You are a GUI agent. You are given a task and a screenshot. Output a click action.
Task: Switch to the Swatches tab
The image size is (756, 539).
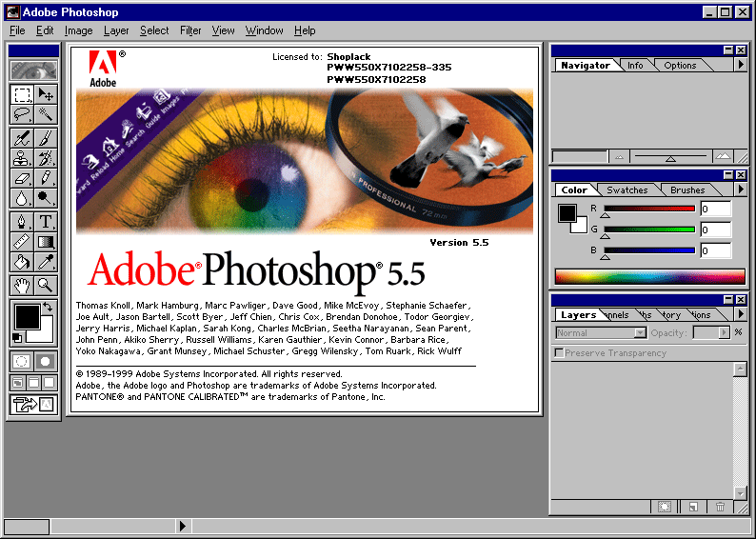(x=627, y=190)
